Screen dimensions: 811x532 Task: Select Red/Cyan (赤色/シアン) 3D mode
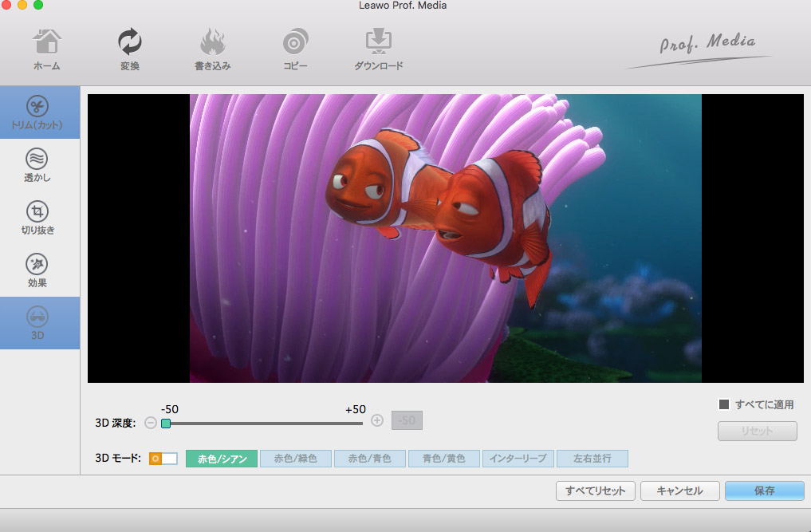[222, 459]
